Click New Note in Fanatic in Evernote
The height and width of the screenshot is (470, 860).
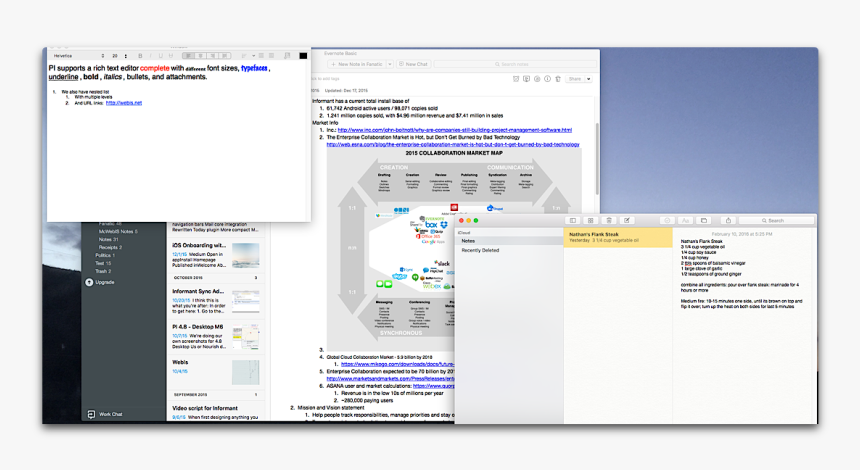tap(357, 64)
